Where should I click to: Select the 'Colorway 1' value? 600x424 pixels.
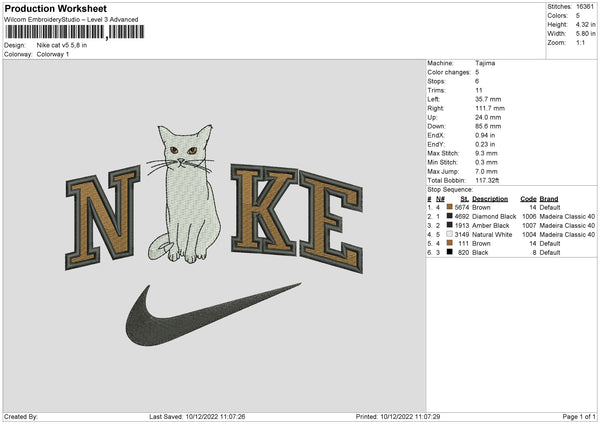[53, 54]
